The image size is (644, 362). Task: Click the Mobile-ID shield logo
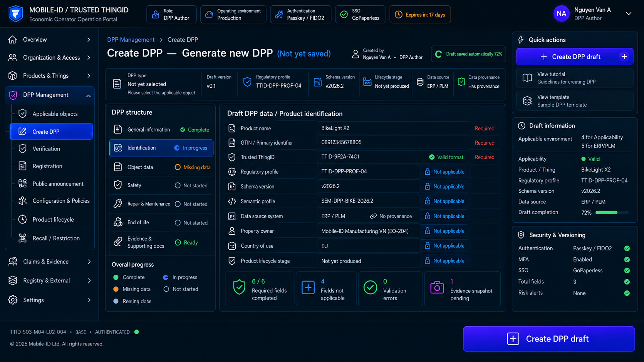pos(16,14)
